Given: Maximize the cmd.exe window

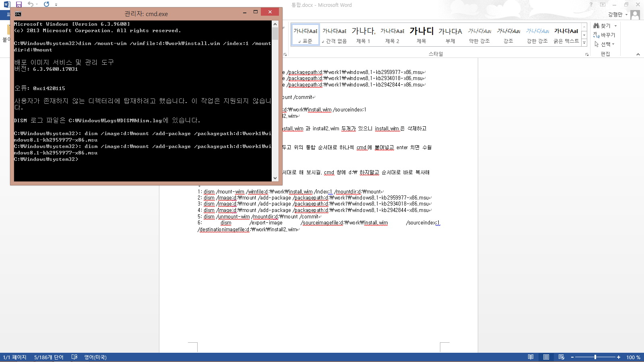Looking at the screenshot, I should tap(255, 12).
